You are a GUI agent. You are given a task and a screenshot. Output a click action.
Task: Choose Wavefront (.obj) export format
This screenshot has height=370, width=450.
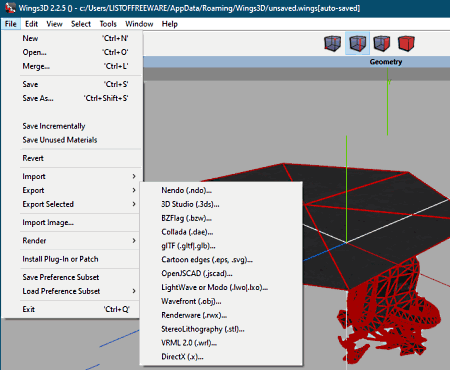[x=191, y=301]
